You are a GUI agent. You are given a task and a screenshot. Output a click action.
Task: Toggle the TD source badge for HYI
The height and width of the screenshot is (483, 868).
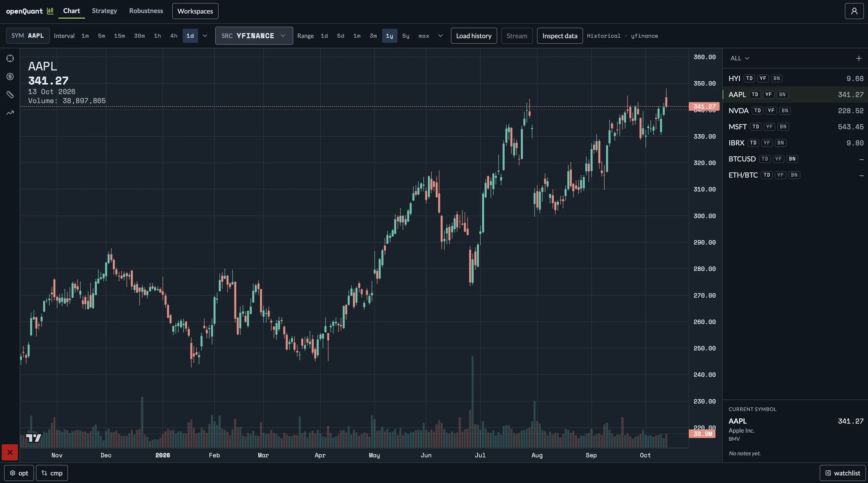(749, 78)
